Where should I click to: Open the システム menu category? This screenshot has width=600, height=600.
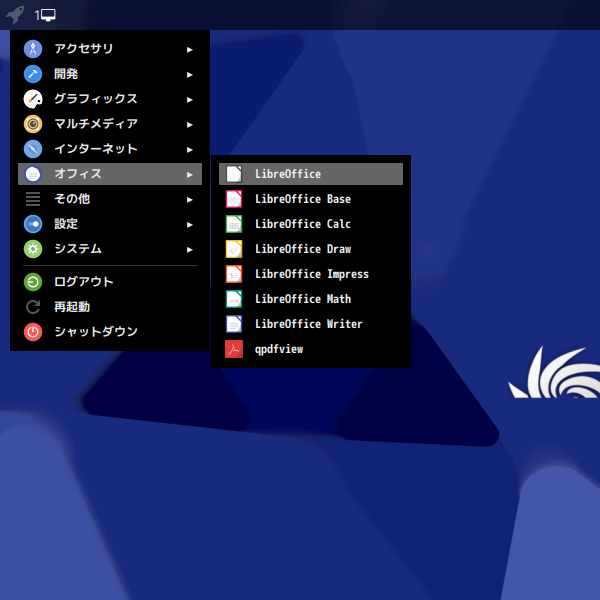click(x=110, y=249)
